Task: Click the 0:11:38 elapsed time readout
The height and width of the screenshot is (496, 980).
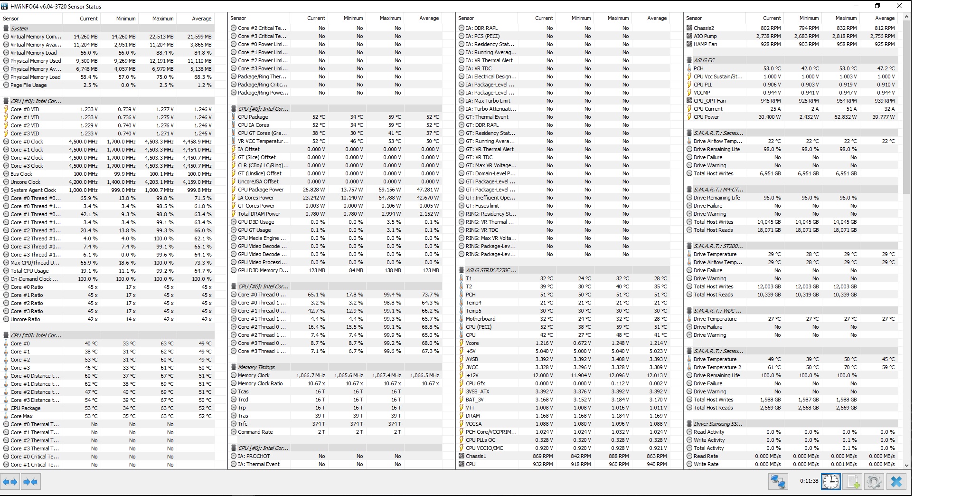Action: tap(809, 481)
